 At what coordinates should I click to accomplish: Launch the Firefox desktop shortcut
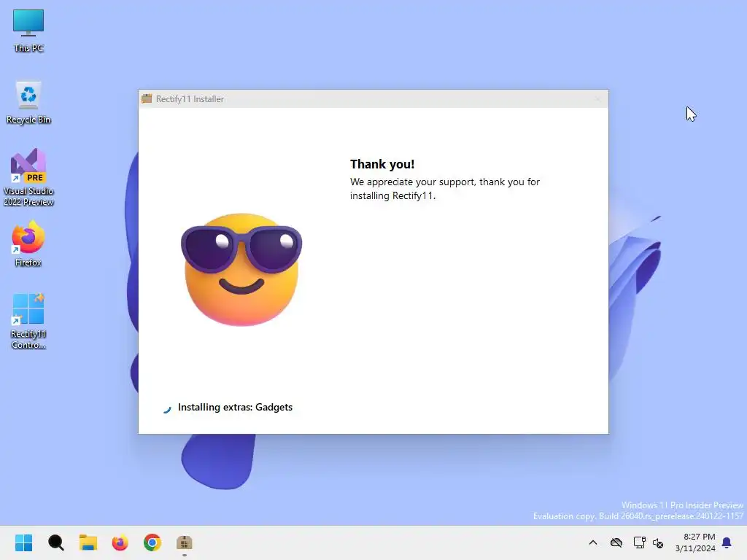click(x=28, y=244)
